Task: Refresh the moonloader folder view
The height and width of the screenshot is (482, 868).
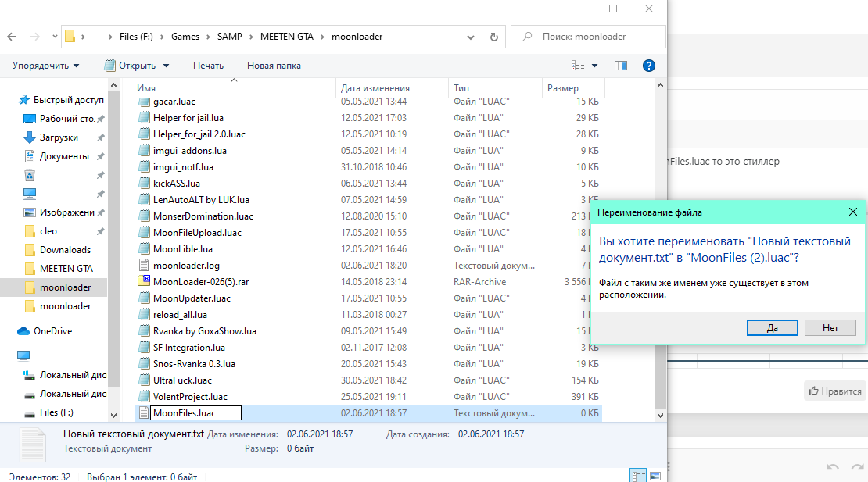Action: click(493, 37)
